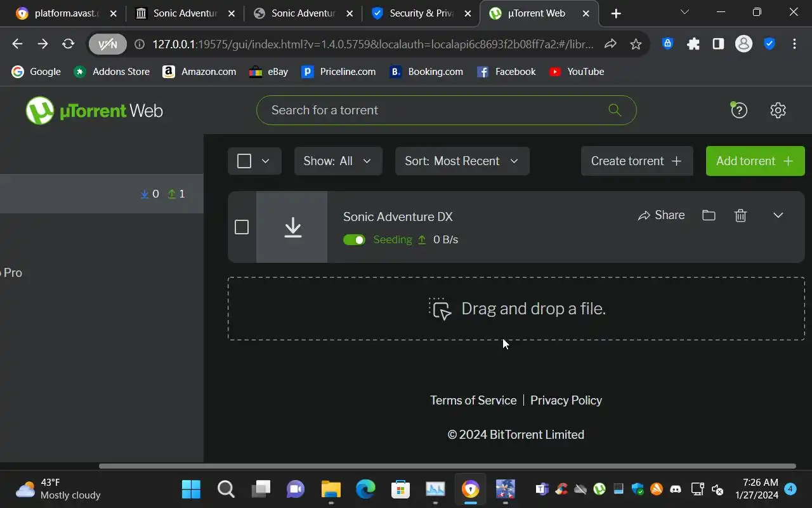Click the green Add torrent button
The width and height of the screenshot is (812, 508).
(755, 161)
